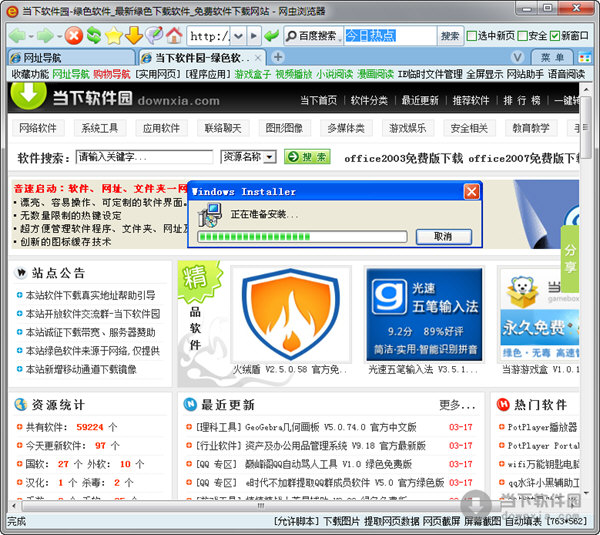
Task: Click the green Back arrow
Action: click(17, 36)
